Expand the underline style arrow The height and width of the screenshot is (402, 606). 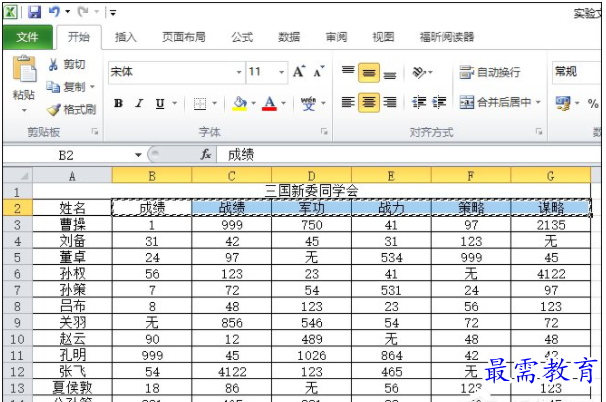tap(174, 103)
